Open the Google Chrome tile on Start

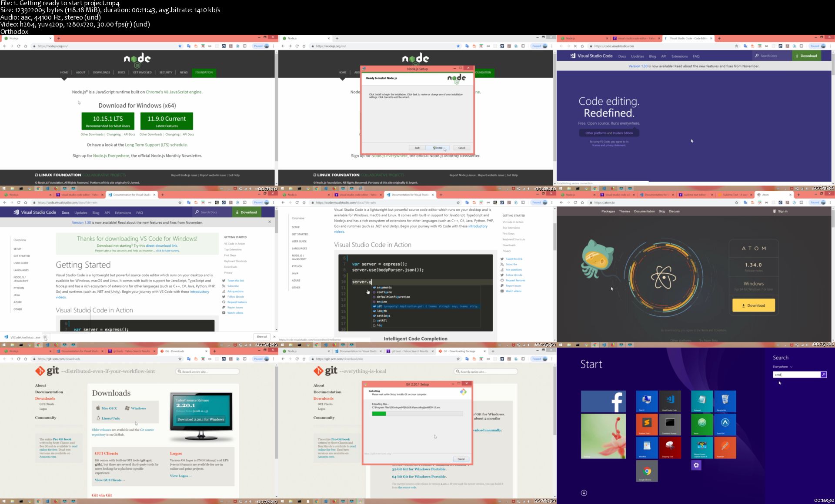[646, 471]
